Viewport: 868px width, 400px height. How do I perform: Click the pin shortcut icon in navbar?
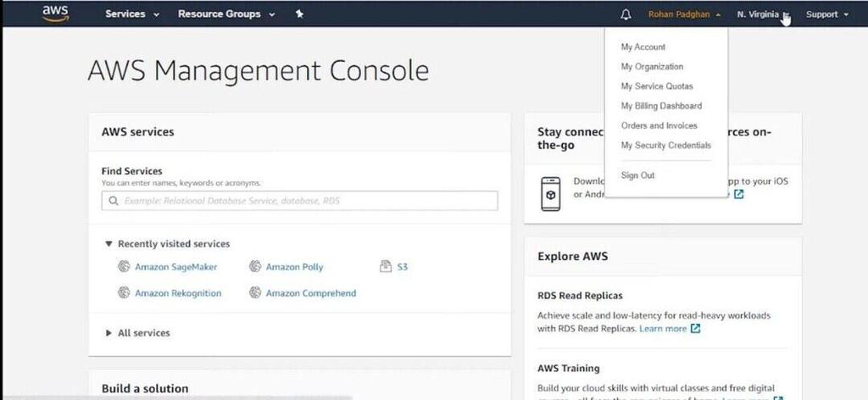tap(299, 14)
